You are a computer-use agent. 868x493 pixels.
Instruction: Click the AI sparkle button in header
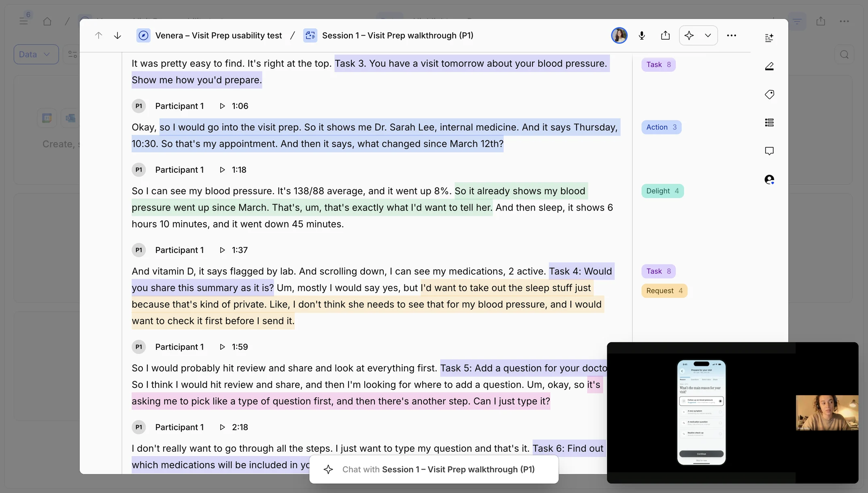(x=689, y=36)
